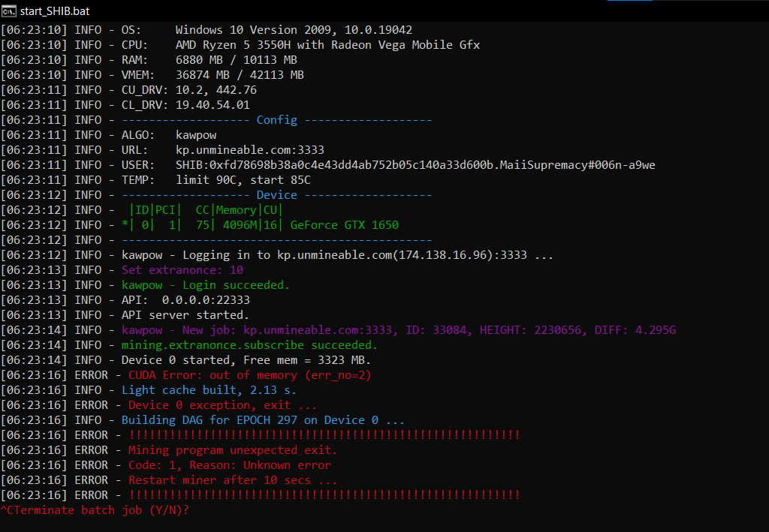Click the CL_DRV value '19.40.54.01'

pyautogui.click(x=213, y=105)
